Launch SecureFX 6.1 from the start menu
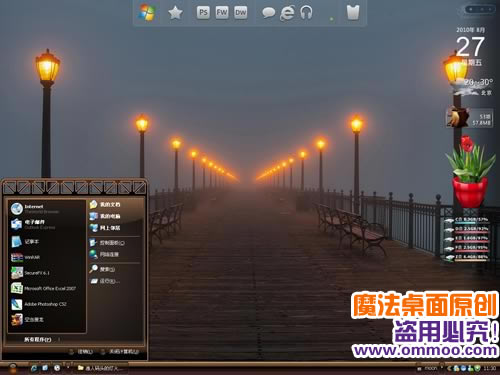Viewport: 500px width, 375px height. tap(47, 273)
